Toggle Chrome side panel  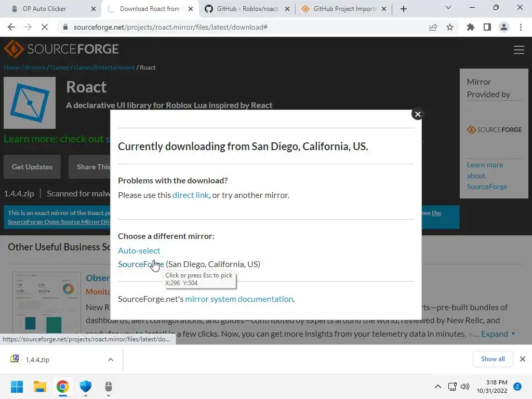[487, 27]
